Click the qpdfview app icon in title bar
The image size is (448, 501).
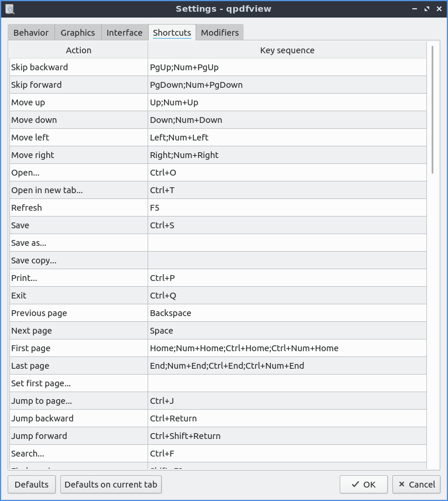(x=9, y=9)
